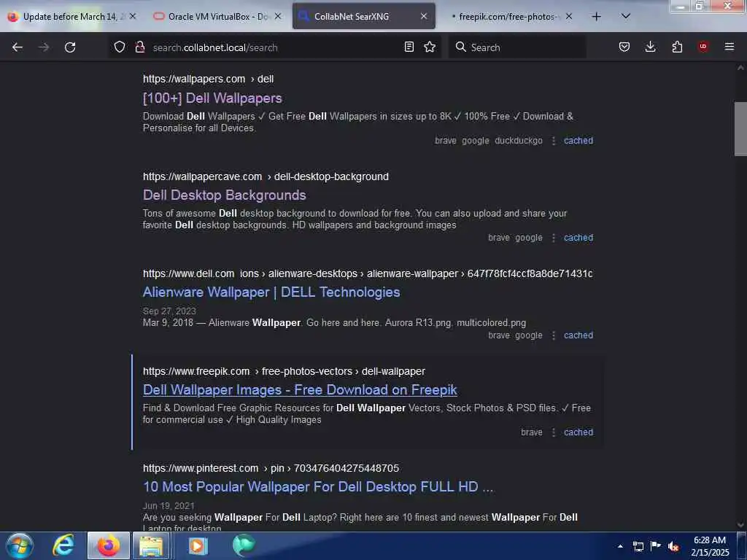Click the https://wallpapercave.com URL text
Viewport: 747px width, 560px height.
coord(203,176)
